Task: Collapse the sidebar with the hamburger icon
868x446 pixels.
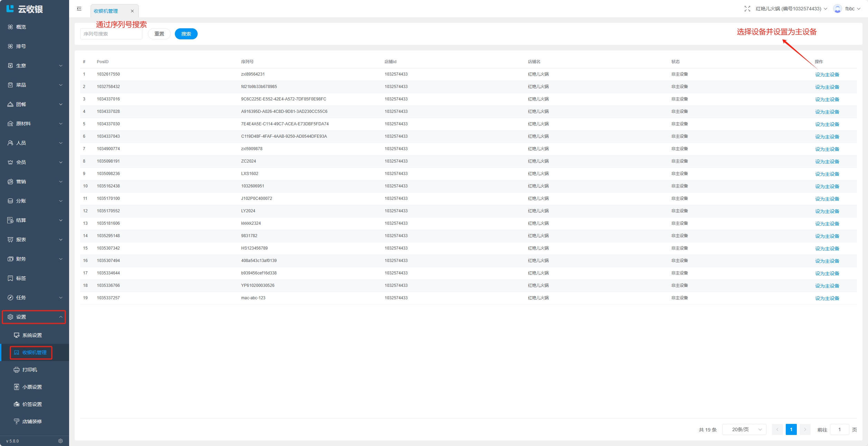Action: [79, 9]
